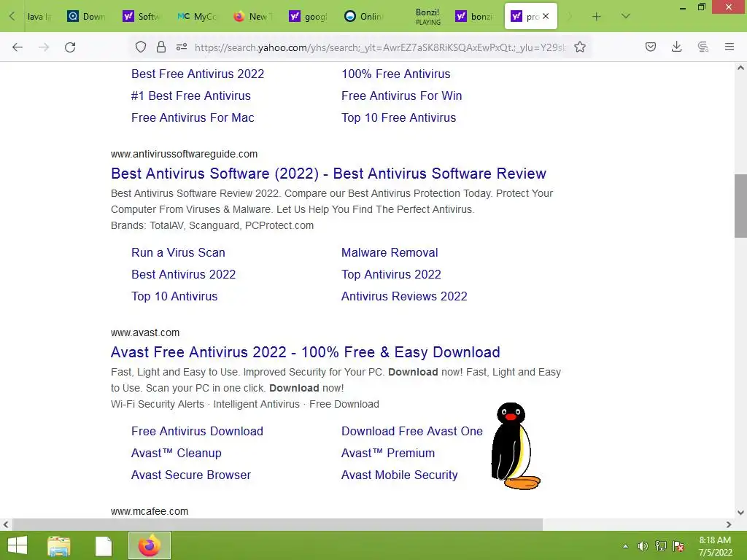Open Antivirus Reviews 2022 link
Image resolution: width=747 pixels, height=560 pixels.
(x=404, y=296)
